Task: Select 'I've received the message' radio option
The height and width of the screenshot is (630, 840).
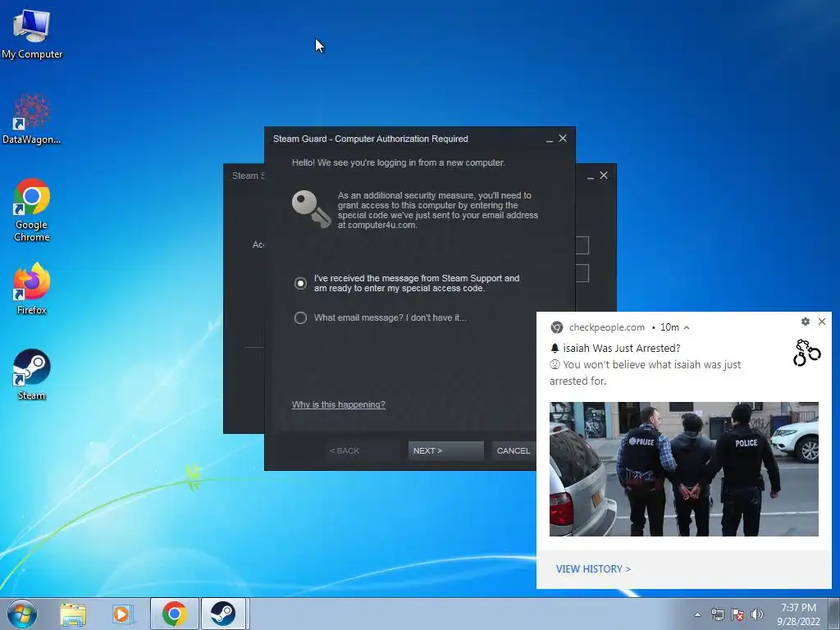Action: coord(300,283)
